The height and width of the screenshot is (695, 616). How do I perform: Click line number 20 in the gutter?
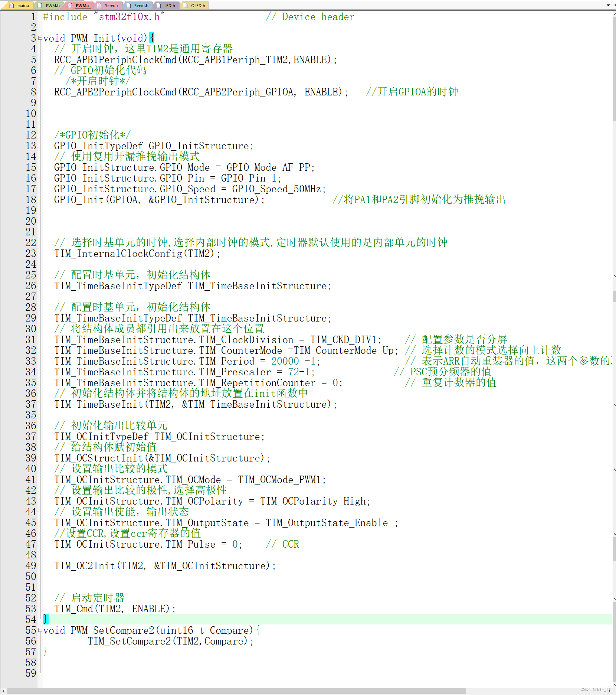31,221
